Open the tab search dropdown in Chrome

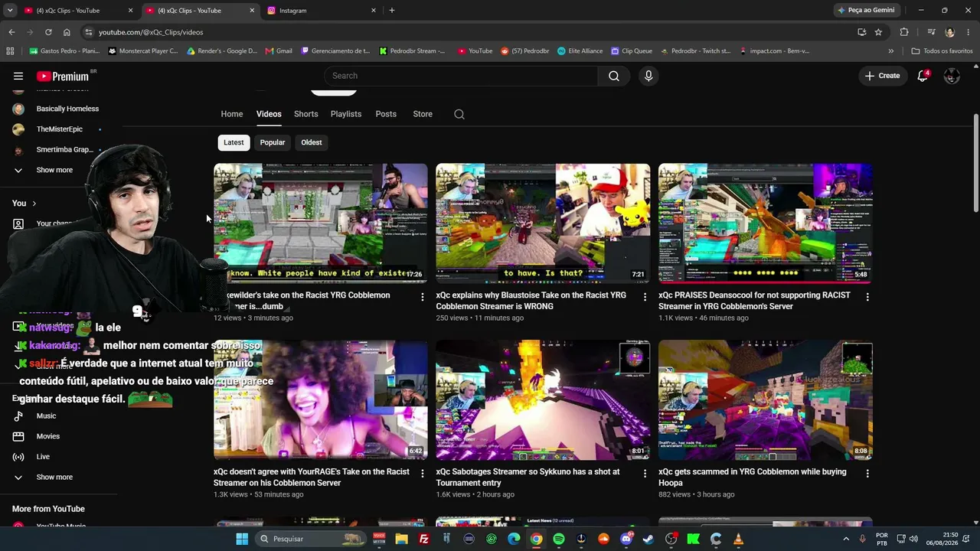[10, 11]
